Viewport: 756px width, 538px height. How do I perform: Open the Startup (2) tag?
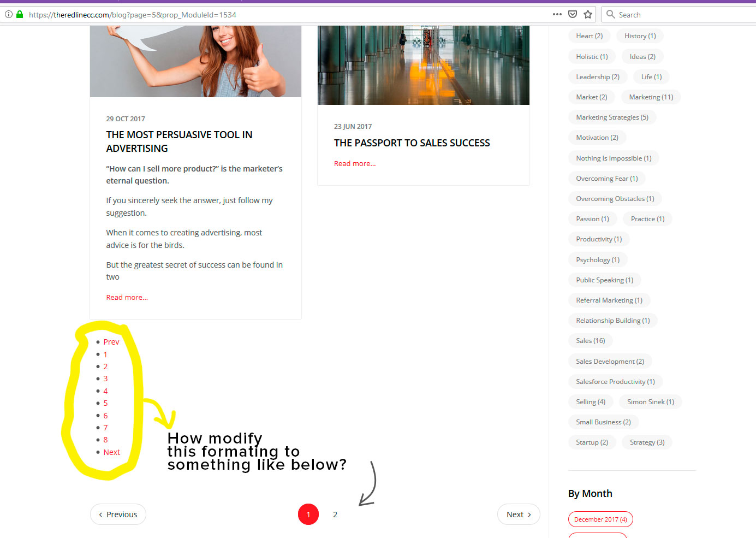[592, 442]
